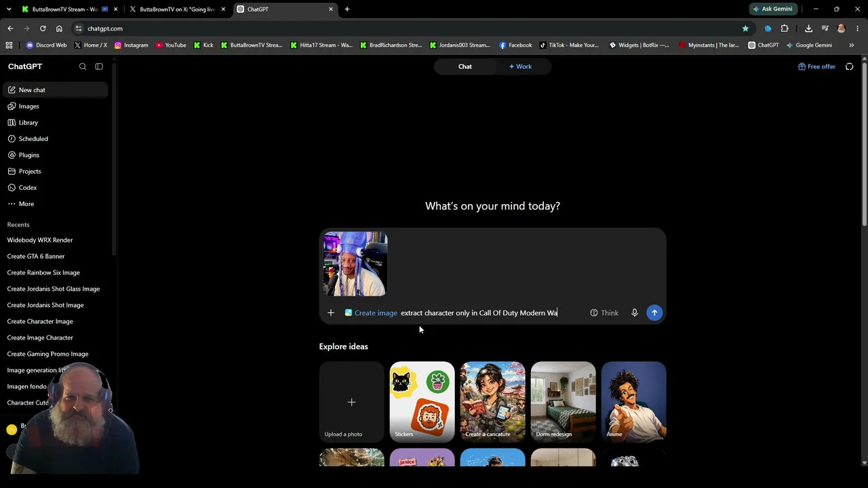Open a new browser tab
Viewport: 868px width, 488px height.
[x=347, y=9]
